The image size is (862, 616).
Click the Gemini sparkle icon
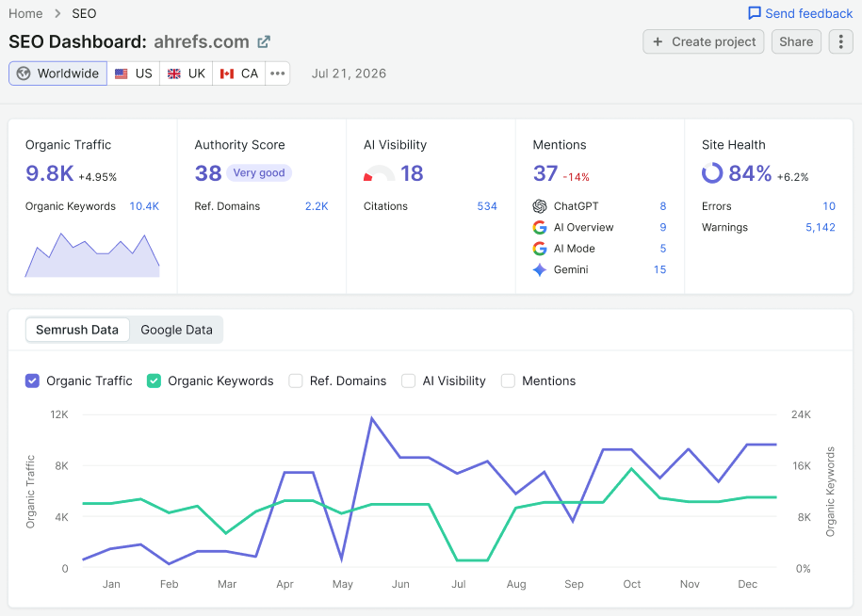tap(540, 269)
